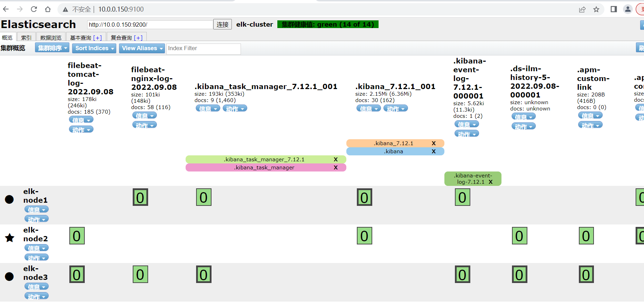This screenshot has width=644, height=303.
Task: Switch to the 复合查询 compound query tab
Action: [127, 38]
